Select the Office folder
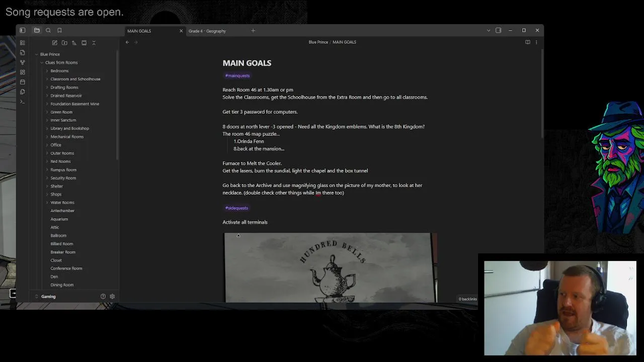This screenshot has width=644, height=362. (56, 145)
